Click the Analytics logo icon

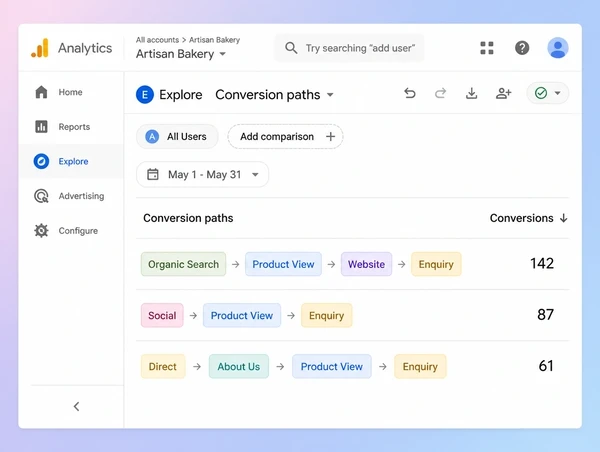point(40,48)
